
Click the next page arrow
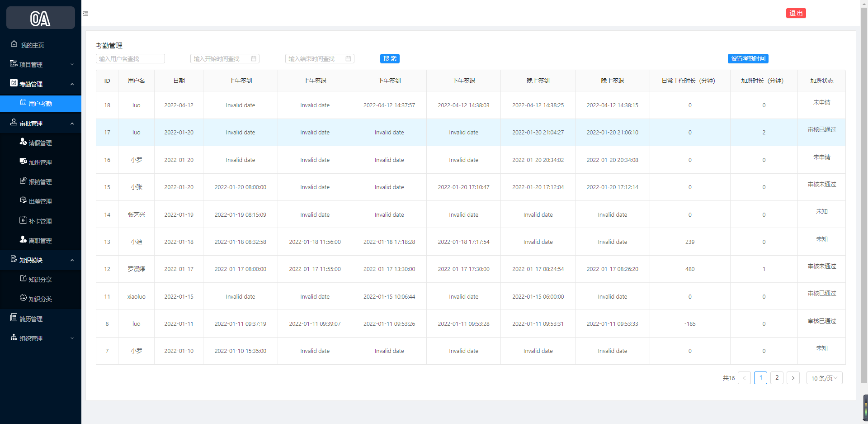(793, 378)
